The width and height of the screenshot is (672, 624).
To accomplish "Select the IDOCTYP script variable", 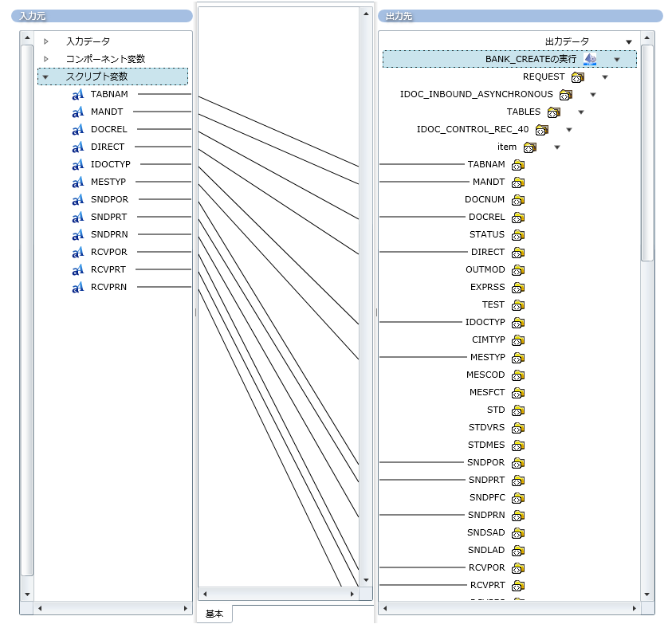I will click(110, 164).
